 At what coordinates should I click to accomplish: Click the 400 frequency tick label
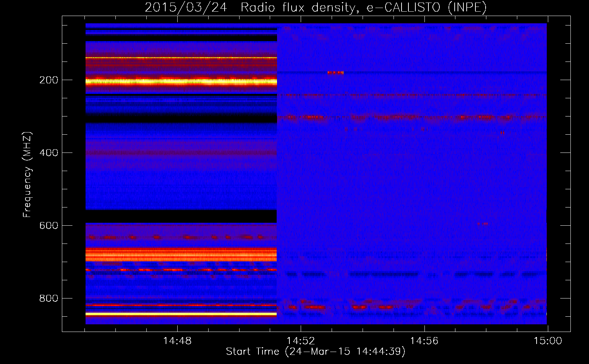(x=49, y=153)
